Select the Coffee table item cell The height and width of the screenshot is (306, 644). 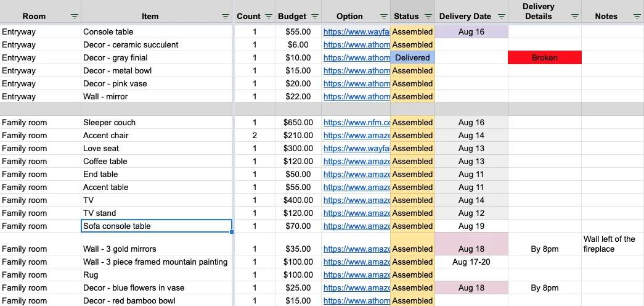click(x=157, y=161)
